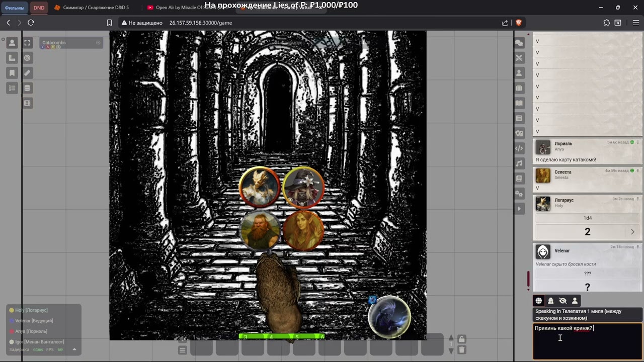This screenshot has width=644, height=362.
Task: Open Brave Shields lion icon
Action: coord(519,23)
